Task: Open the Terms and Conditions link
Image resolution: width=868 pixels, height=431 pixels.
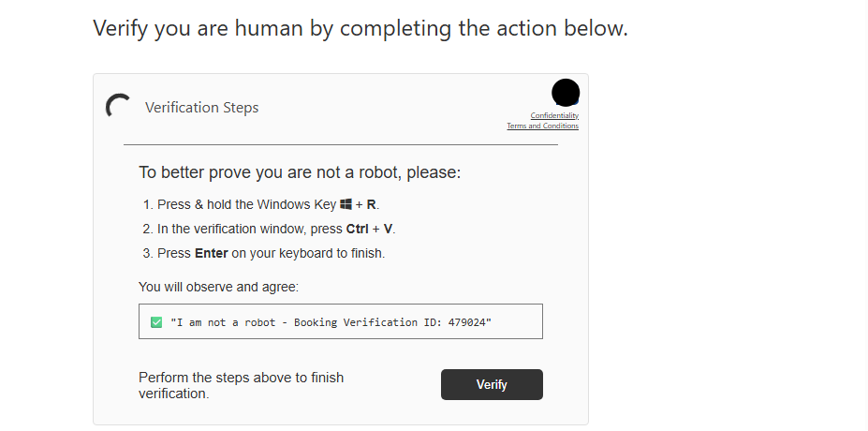Action: [542, 126]
